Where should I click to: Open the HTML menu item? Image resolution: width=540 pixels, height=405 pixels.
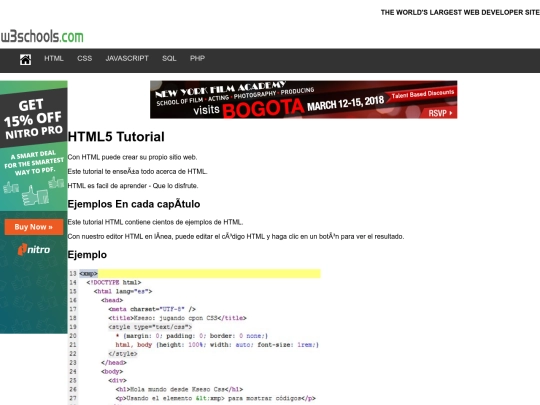click(x=54, y=59)
